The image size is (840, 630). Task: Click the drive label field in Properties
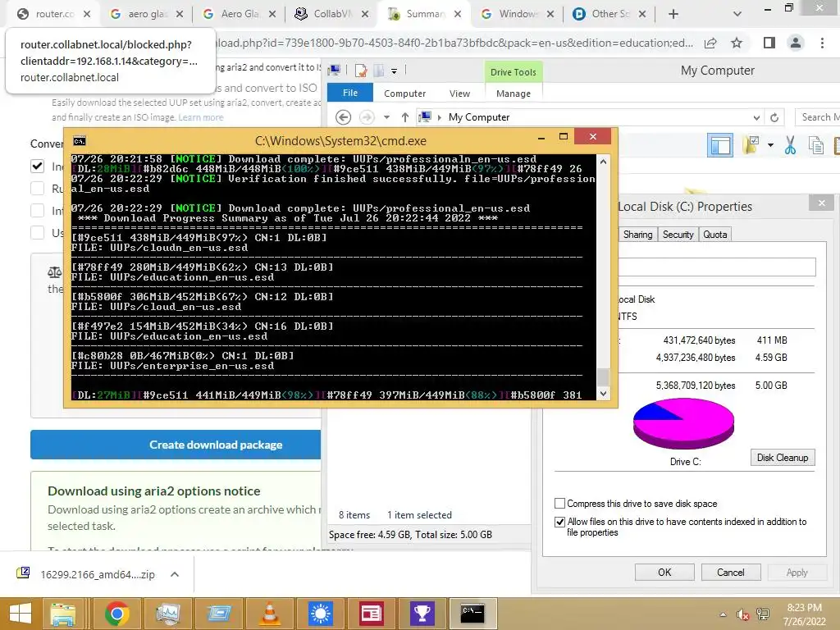[717, 267]
